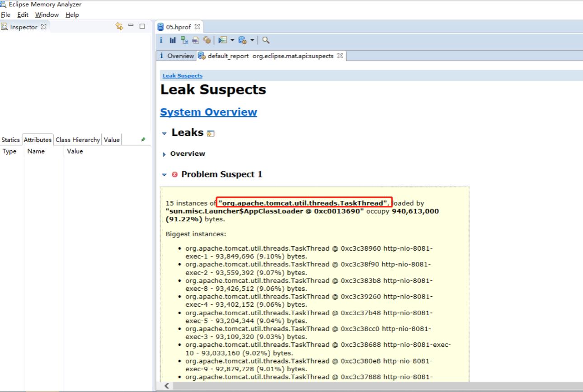This screenshot has width=583, height=392.
Task: Select the default_report suspects tab
Action: point(271,56)
